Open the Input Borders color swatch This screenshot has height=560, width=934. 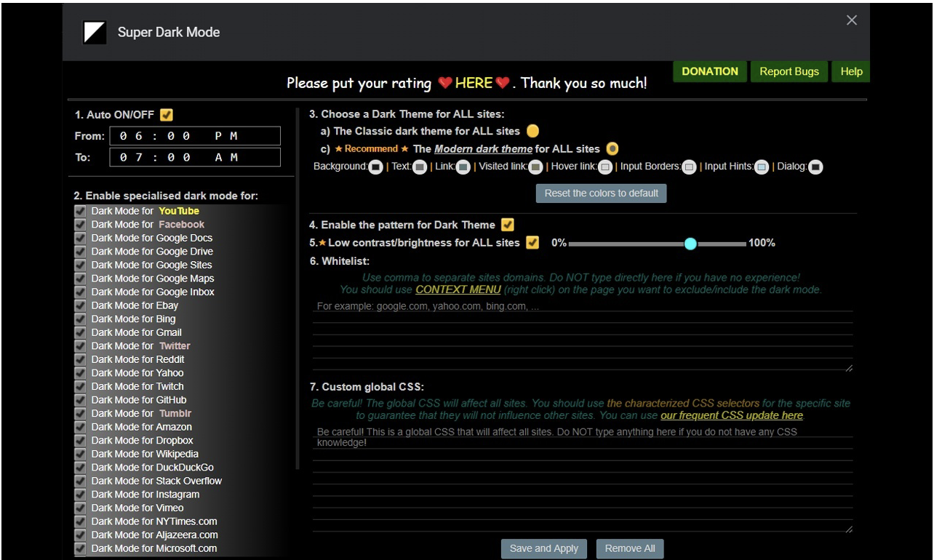[x=690, y=167]
